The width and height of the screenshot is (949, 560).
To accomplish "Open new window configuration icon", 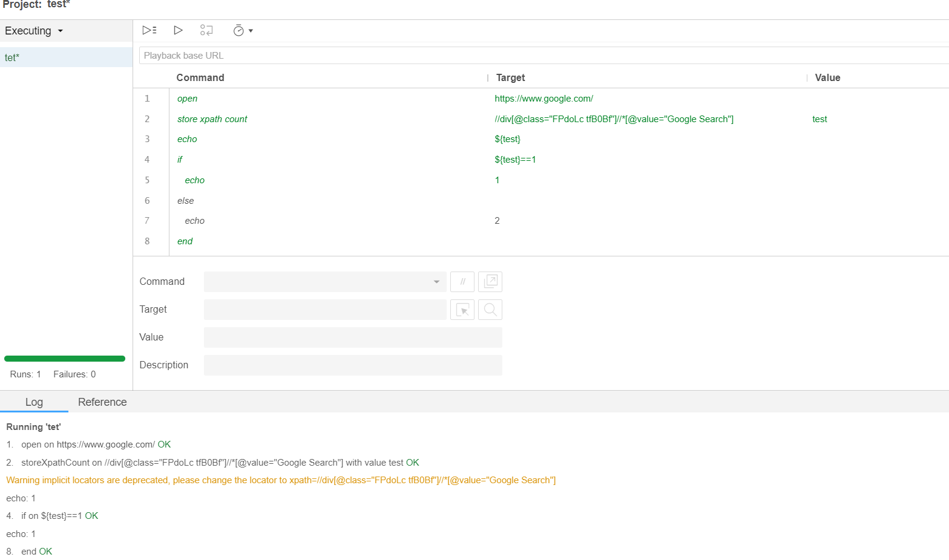I will coord(490,282).
